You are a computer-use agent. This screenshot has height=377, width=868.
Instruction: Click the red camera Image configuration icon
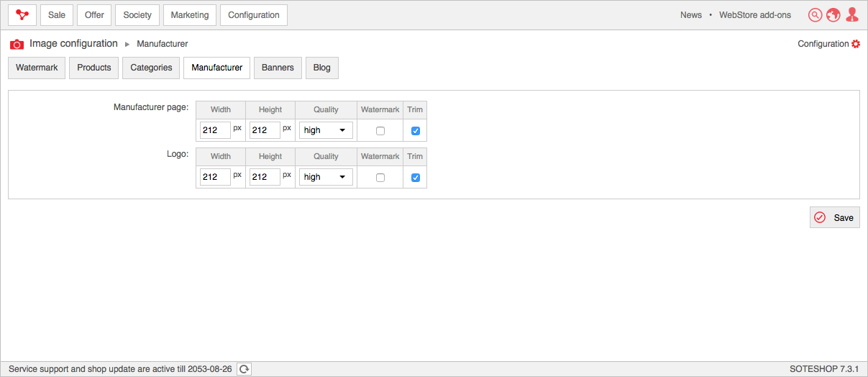17,44
